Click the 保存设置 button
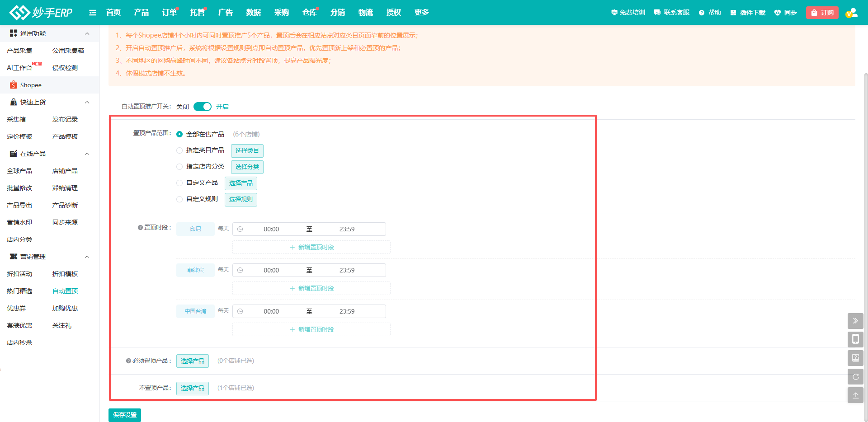This screenshot has width=868, height=422. (125, 415)
